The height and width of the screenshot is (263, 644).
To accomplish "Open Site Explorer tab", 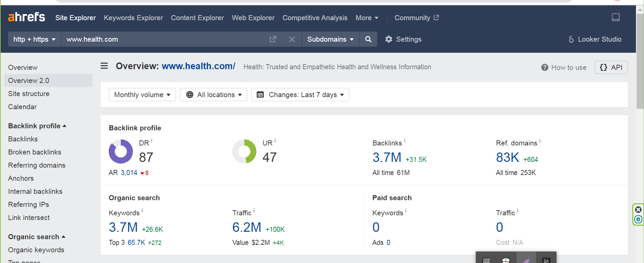I will (76, 18).
